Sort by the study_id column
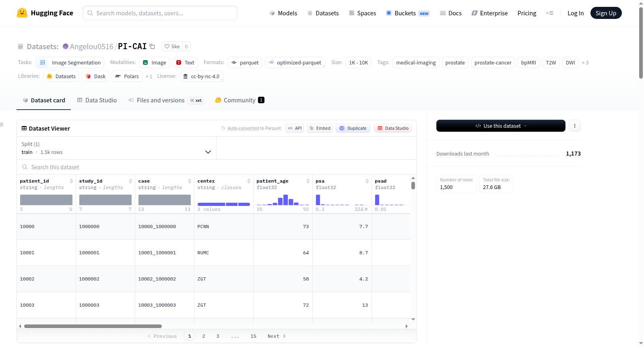644x347 pixels. pyautogui.click(x=130, y=181)
